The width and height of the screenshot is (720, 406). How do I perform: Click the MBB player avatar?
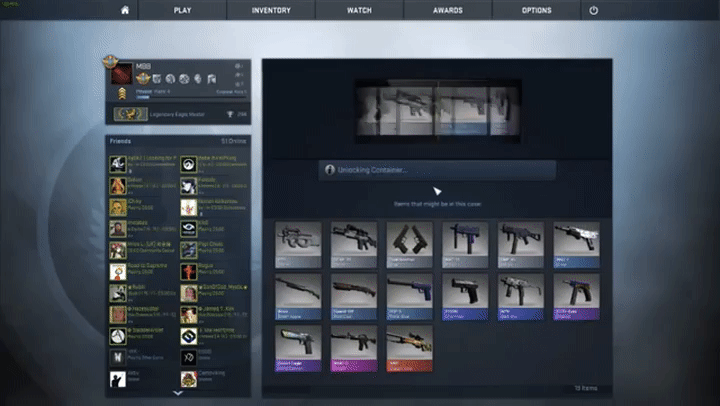[x=122, y=74]
